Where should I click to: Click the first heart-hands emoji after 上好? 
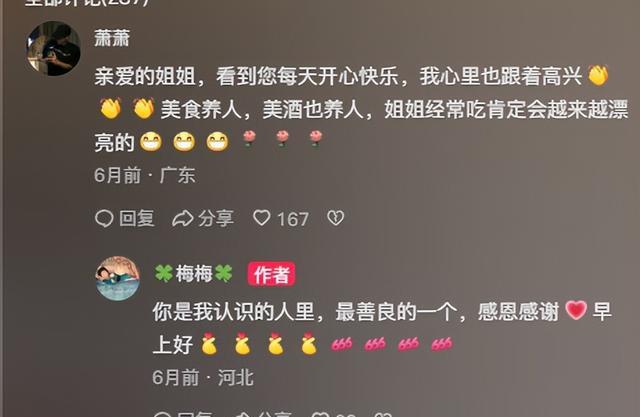[x=209, y=344]
